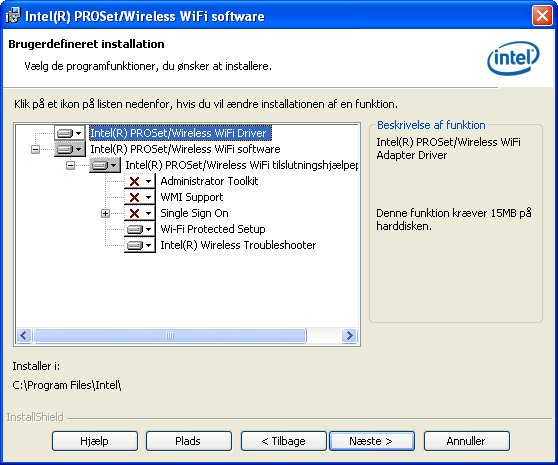Cancel setup with the Annuller button
The image size is (558, 465).
467,441
